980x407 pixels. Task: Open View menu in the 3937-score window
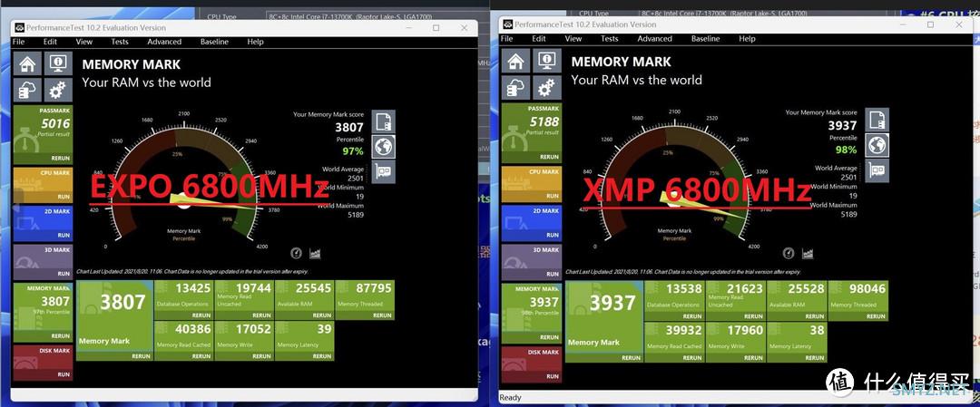573,39
